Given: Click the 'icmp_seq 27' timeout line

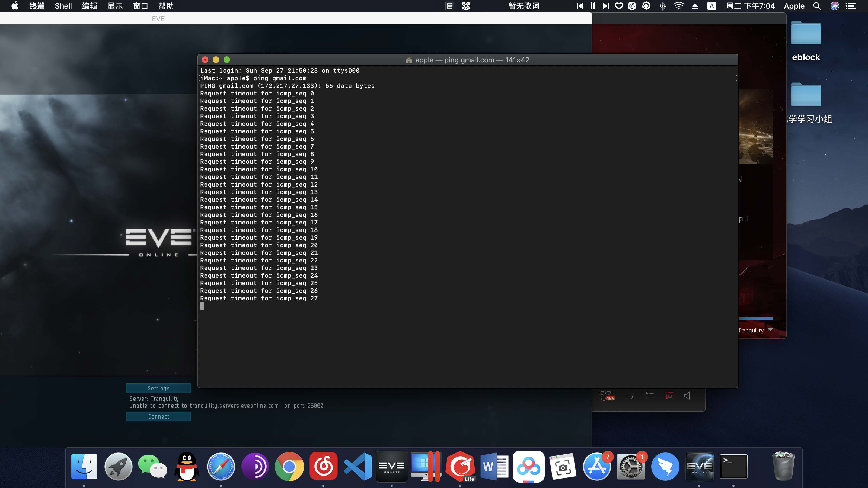Looking at the screenshot, I should point(259,298).
